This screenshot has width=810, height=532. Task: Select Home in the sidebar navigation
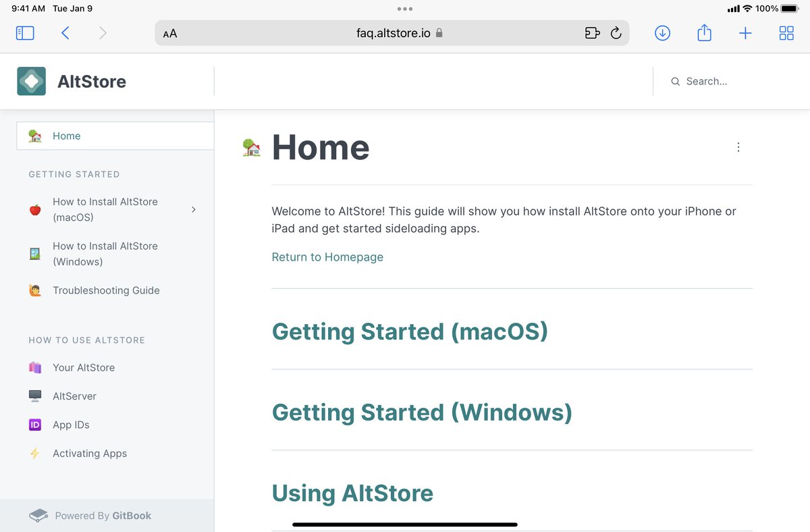point(66,136)
